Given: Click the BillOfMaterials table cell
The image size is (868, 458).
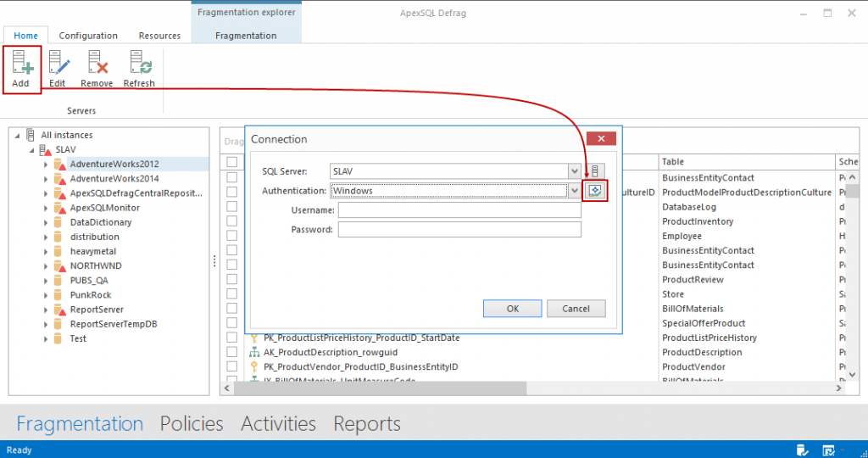Looking at the screenshot, I should [x=693, y=309].
